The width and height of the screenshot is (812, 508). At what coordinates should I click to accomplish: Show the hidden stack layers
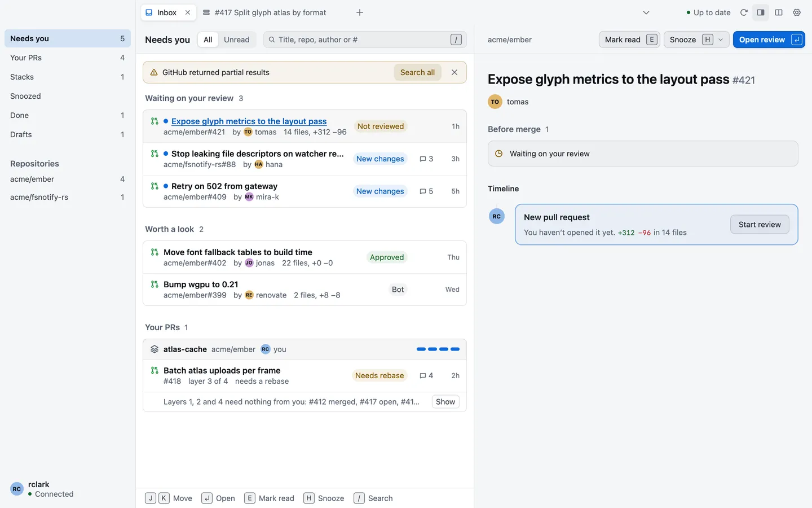pyautogui.click(x=445, y=402)
